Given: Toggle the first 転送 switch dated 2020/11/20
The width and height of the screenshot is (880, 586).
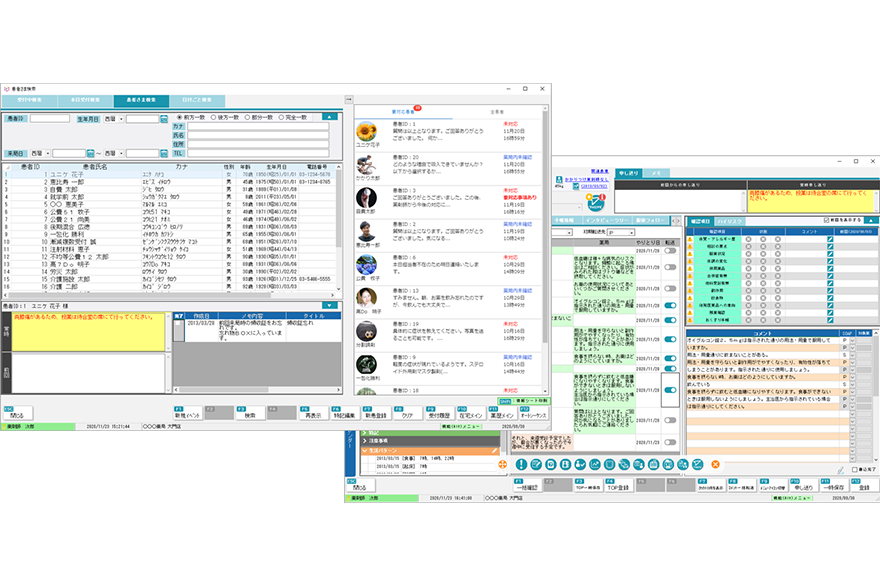Looking at the screenshot, I should (669, 252).
